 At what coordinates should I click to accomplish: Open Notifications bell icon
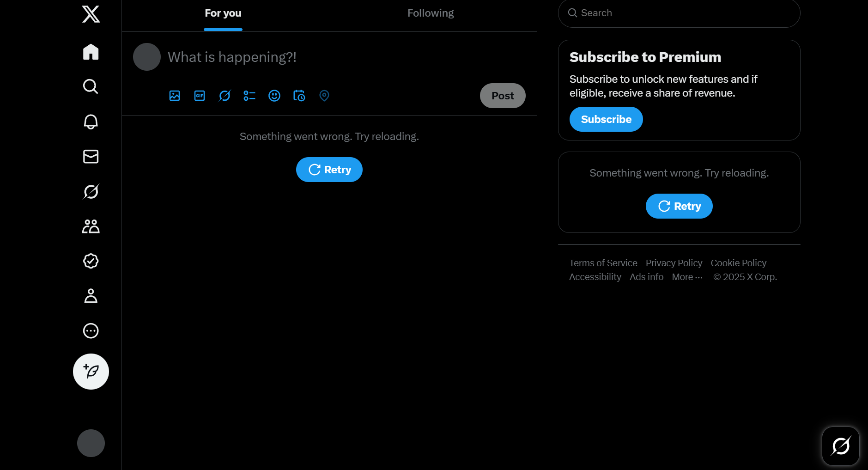(x=91, y=122)
